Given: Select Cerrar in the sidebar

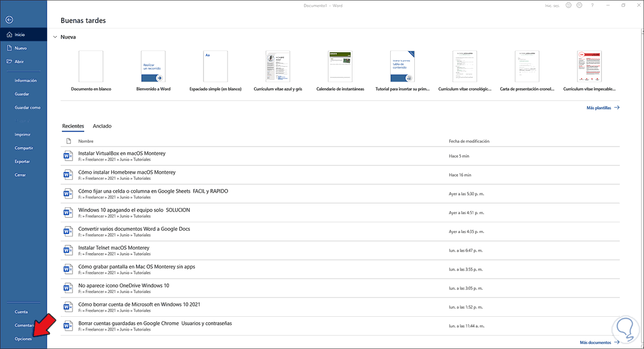Looking at the screenshot, I should [x=20, y=174].
